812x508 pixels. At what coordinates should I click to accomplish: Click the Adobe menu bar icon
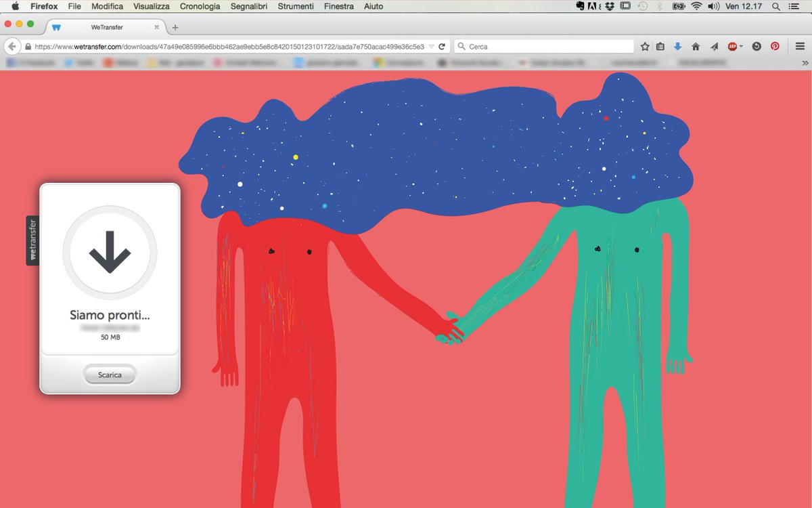tap(593, 6)
